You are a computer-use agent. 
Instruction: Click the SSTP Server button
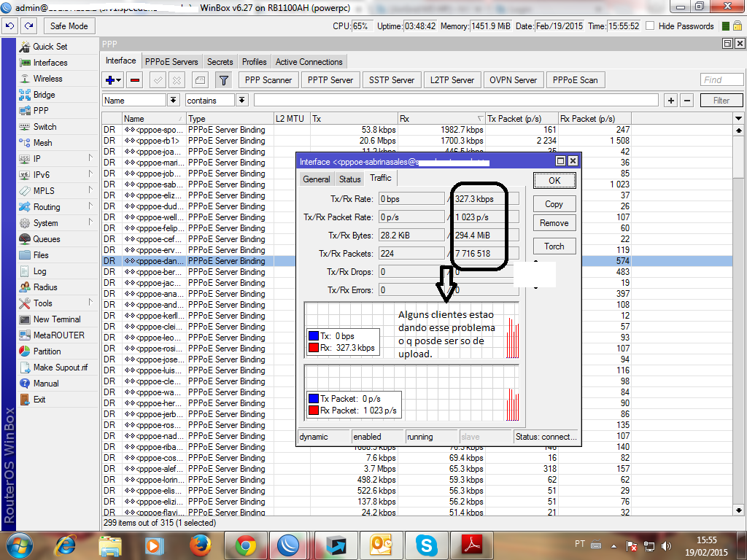(392, 80)
